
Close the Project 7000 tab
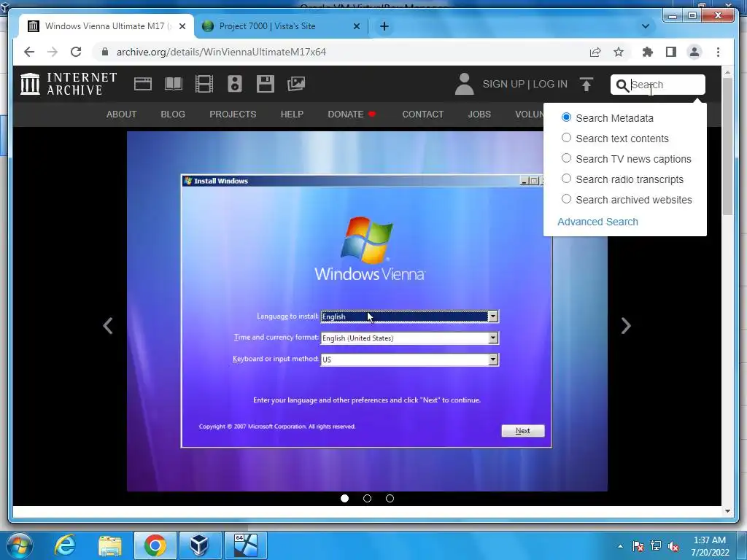tap(356, 26)
